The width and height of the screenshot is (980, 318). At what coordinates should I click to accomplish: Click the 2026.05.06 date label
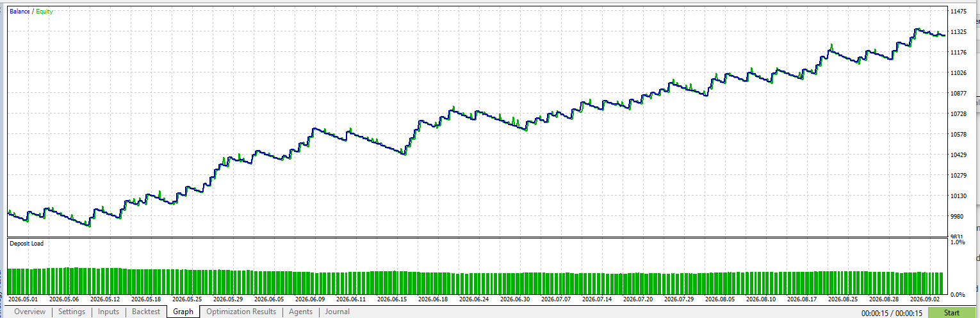click(x=65, y=299)
